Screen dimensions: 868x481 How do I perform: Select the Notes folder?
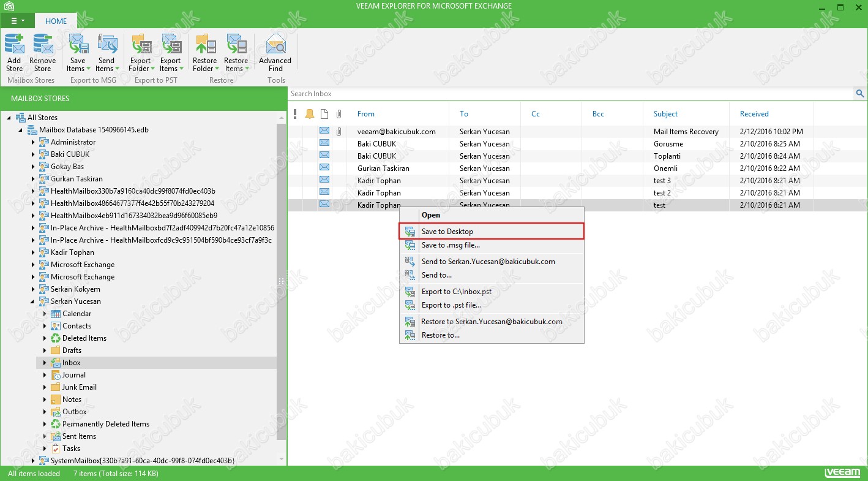click(72, 400)
